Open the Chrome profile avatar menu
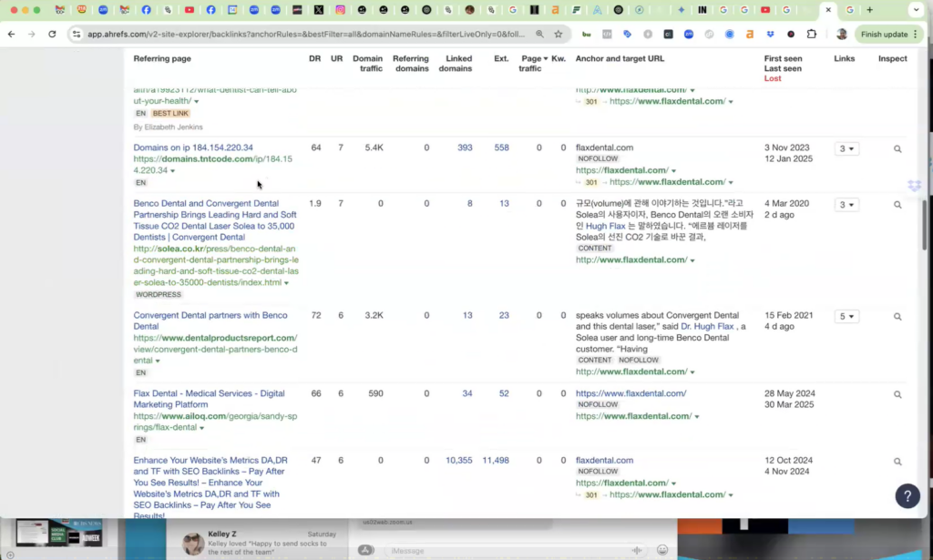The height and width of the screenshot is (560, 933). point(841,35)
